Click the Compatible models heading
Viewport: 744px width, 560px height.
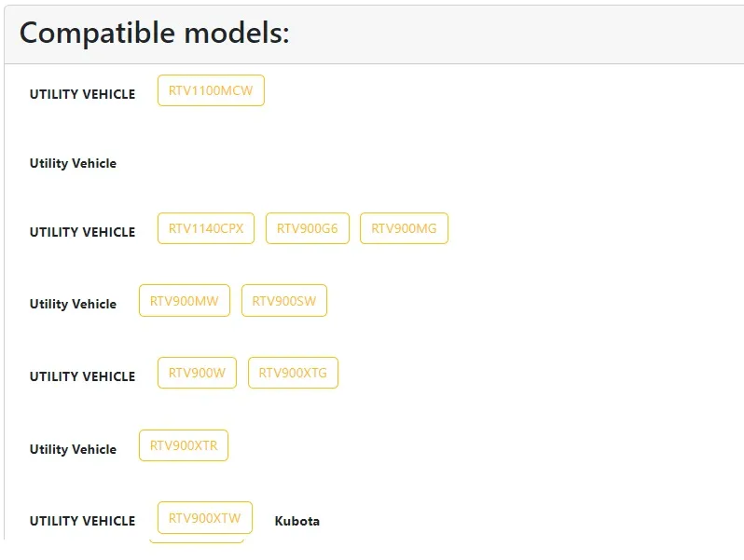pyautogui.click(x=155, y=34)
